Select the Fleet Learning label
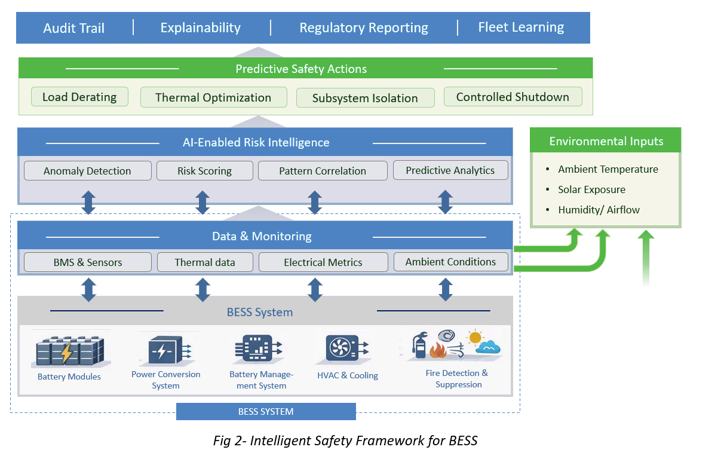This screenshot has height=465, width=721. (x=521, y=27)
